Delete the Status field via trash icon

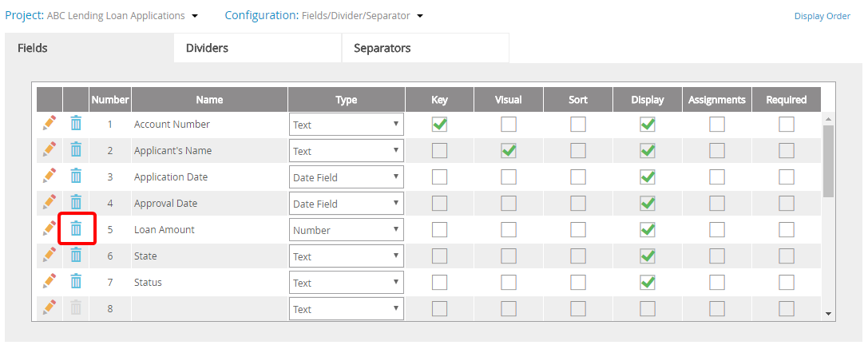click(76, 282)
